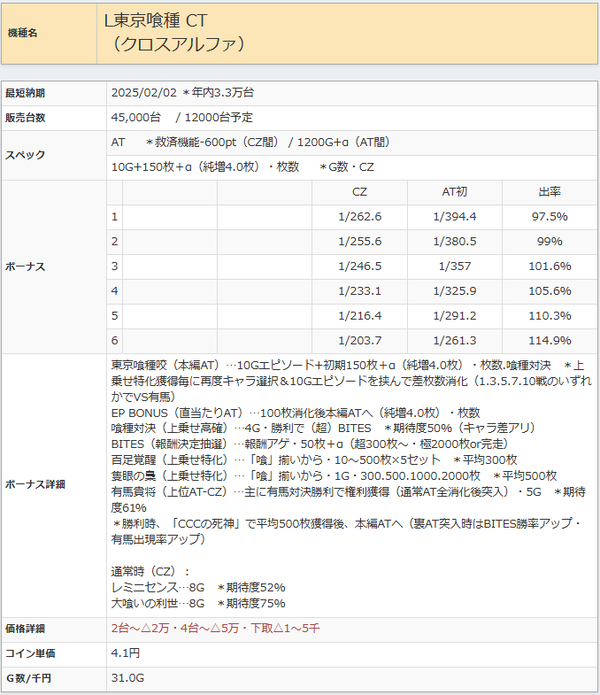Click the ボーナス詳細 row label
The height and width of the screenshot is (695, 600).
(35, 484)
